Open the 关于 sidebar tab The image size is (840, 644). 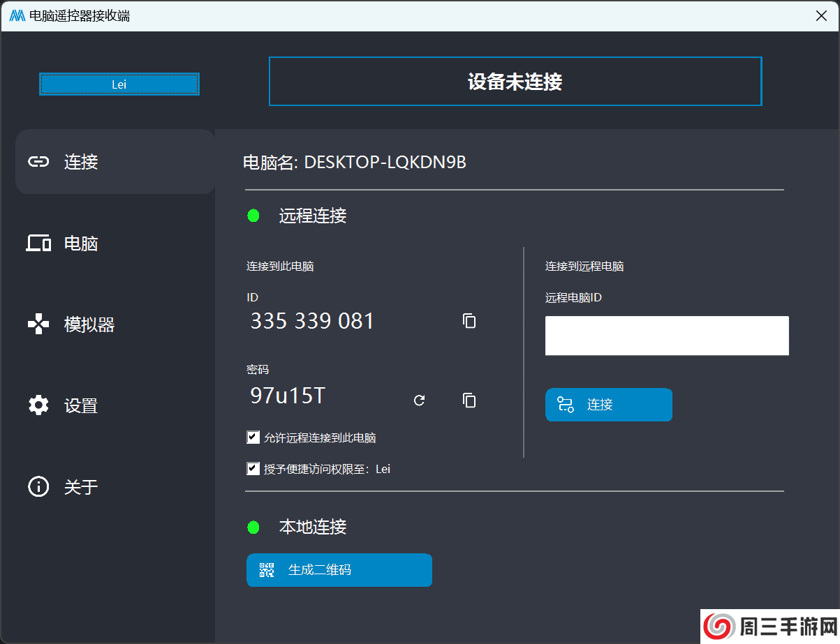tap(80, 486)
